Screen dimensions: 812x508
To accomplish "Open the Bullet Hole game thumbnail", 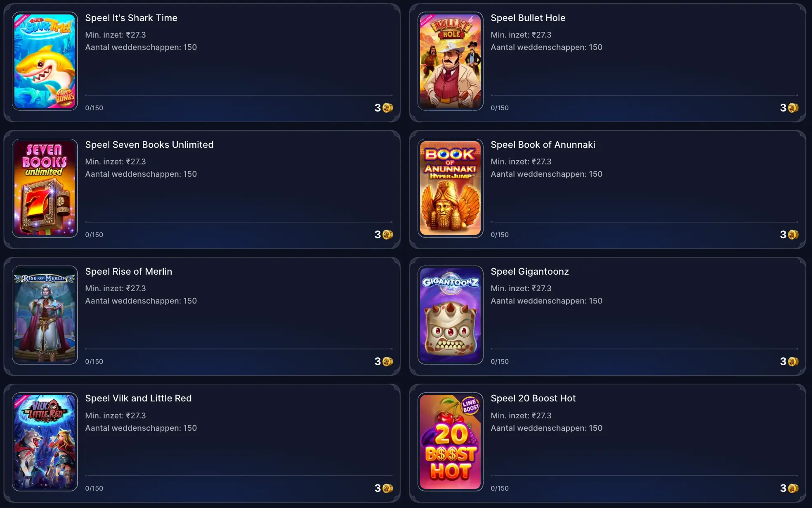I will pyautogui.click(x=451, y=61).
